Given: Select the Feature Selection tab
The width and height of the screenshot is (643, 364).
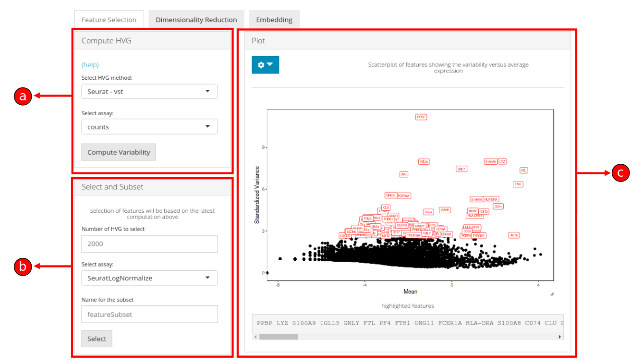Looking at the screenshot, I should (109, 20).
